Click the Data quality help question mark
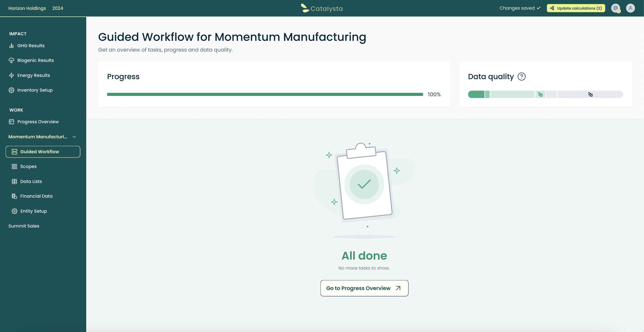This screenshot has height=332, width=644. (522, 77)
